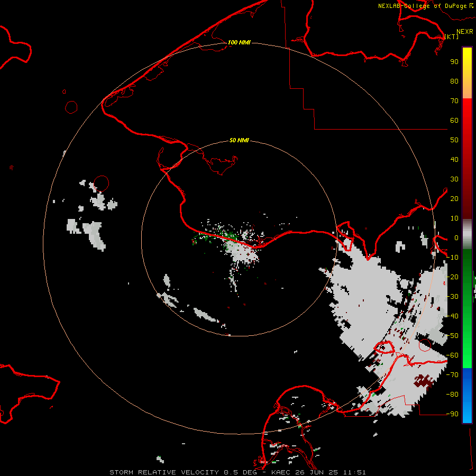The height and width of the screenshot is (476, 476).
Task: Click the KT units label above the scale
Action: (452, 36)
